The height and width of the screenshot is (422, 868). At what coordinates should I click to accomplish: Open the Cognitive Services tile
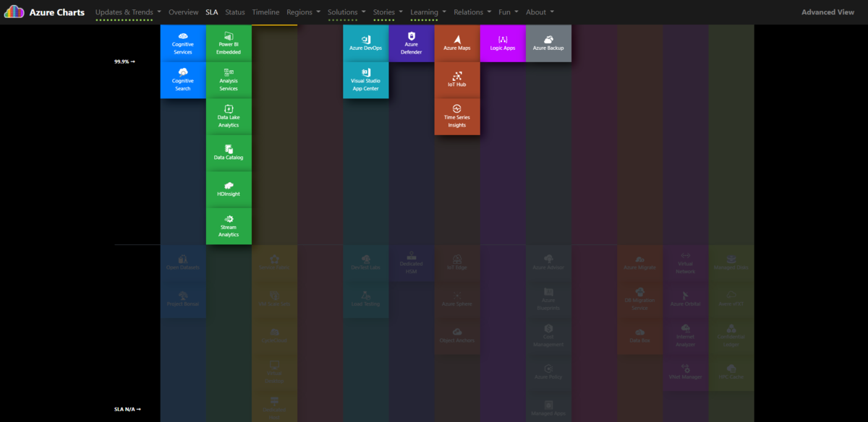click(183, 43)
